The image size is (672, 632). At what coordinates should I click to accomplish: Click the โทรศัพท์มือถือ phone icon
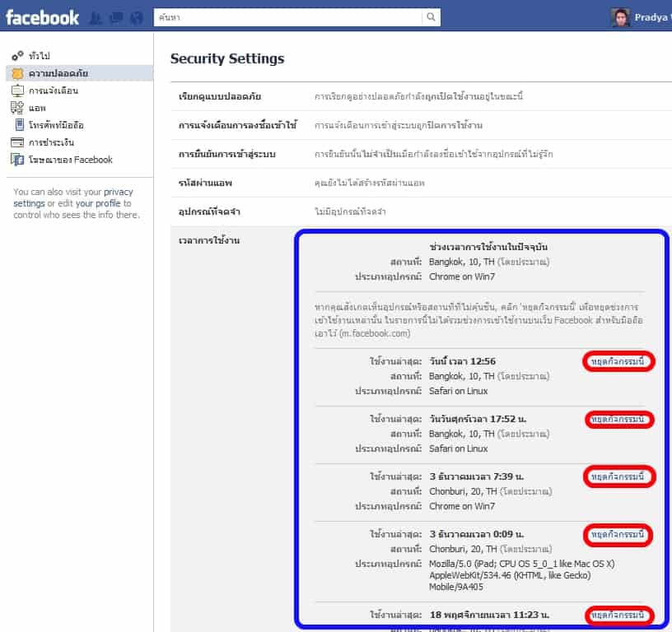[20, 125]
